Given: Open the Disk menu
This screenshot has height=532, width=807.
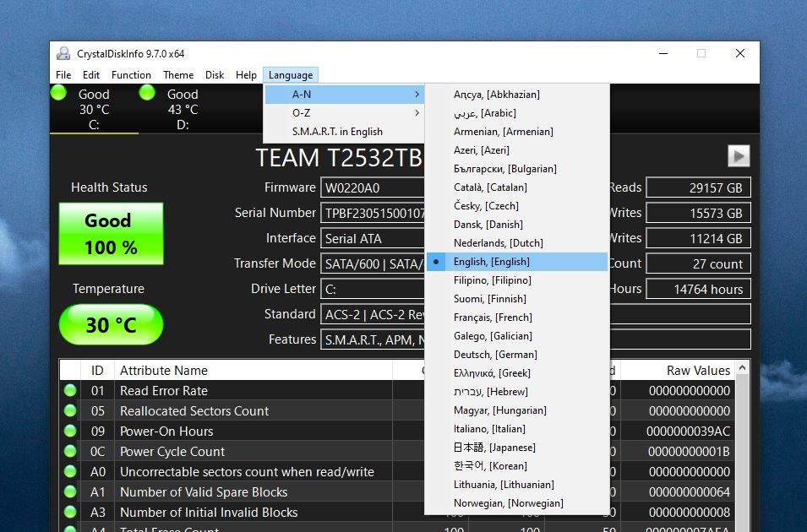Looking at the screenshot, I should 215,75.
